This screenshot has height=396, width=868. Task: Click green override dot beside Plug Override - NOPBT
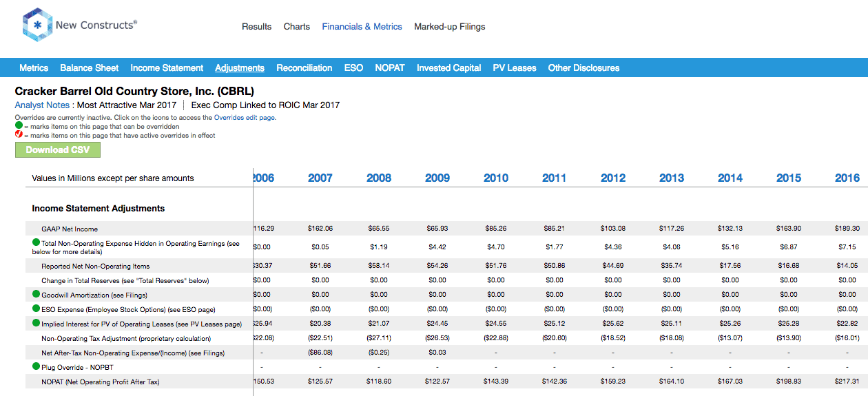tap(37, 366)
